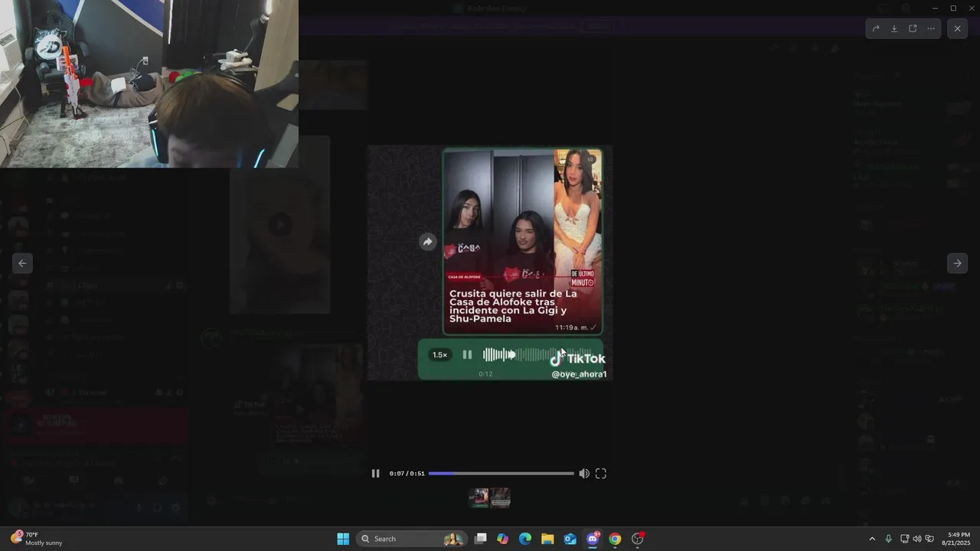Image resolution: width=980 pixels, height=551 pixels.
Task: Launch Copilot from the taskbar
Action: [x=503, y=539]
